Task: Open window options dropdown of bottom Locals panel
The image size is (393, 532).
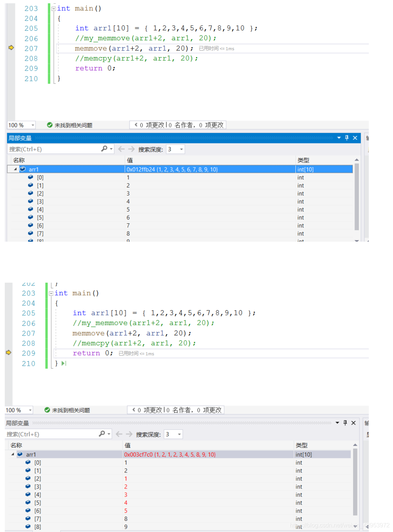Action: pos(337,423)
